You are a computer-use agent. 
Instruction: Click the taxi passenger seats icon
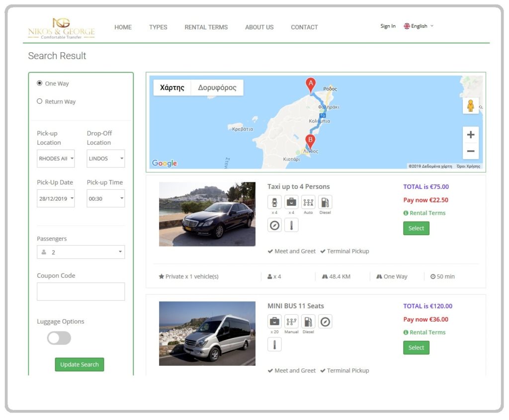(274, 202)
